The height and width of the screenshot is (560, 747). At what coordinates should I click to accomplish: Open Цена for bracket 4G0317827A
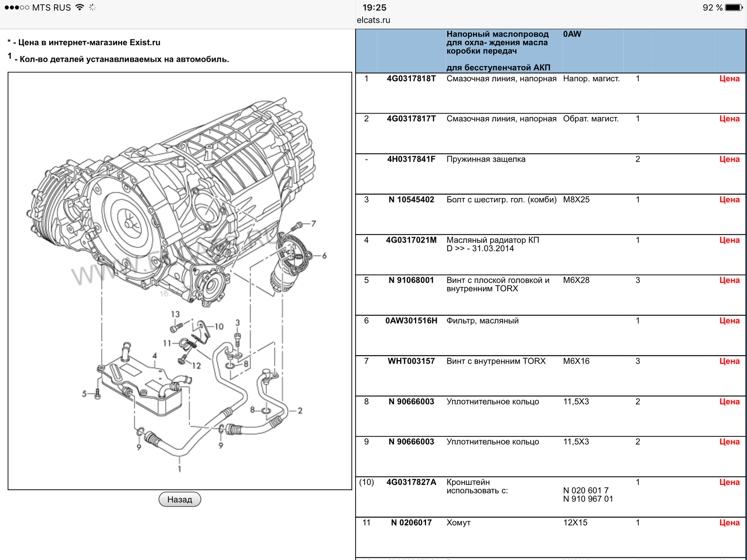pyautogui.click(x=729, y=482)
